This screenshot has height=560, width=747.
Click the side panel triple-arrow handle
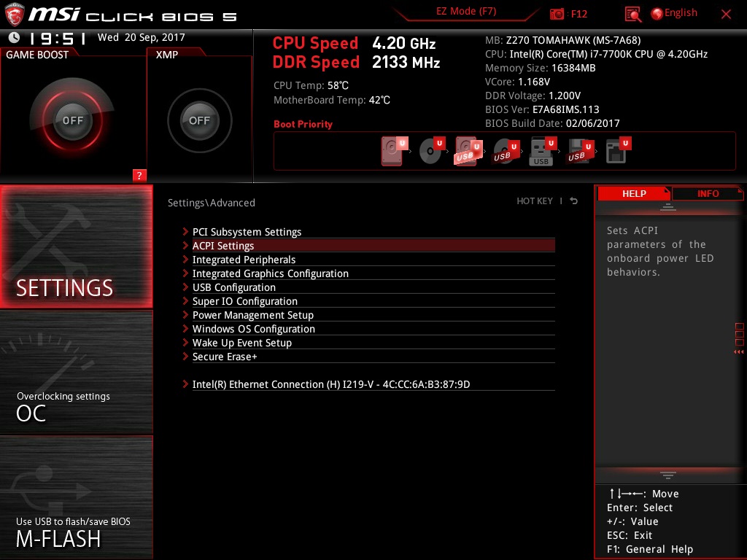[738, 352]
